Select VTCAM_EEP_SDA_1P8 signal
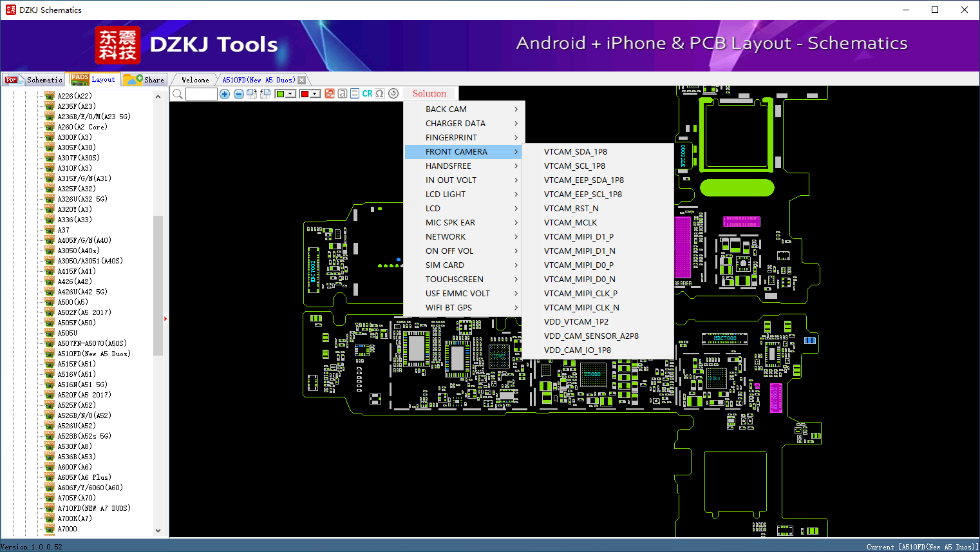 [598, 180]
